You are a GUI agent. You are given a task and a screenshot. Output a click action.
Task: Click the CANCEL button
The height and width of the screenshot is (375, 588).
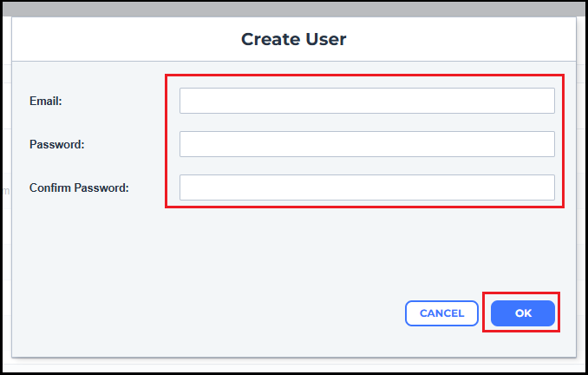click(441, 313)
